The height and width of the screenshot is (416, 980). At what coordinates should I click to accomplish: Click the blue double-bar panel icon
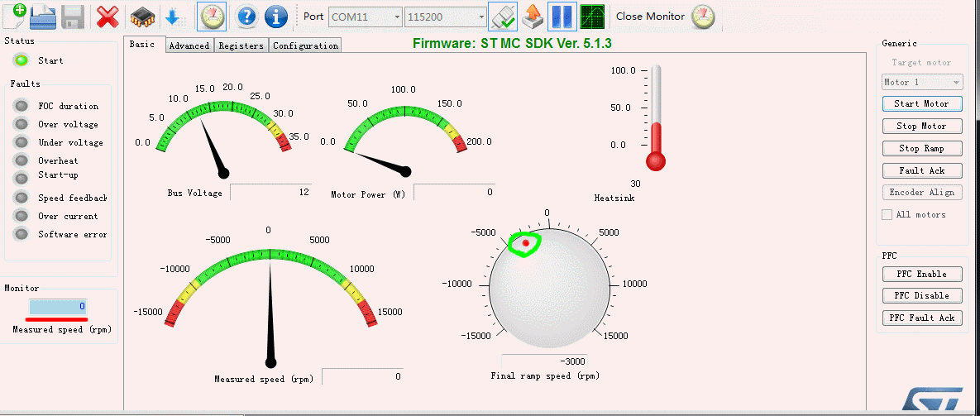point(562,17)
